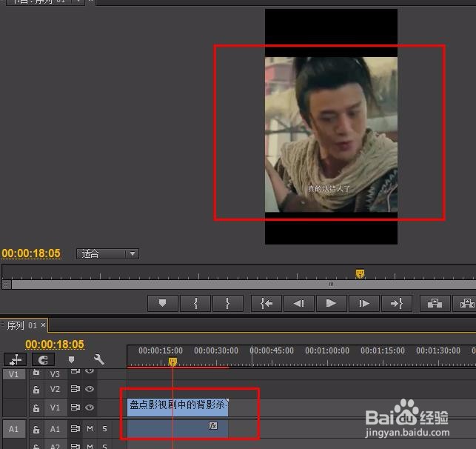Toggle sync lock for track A1
The image size is (476, 449).
click(75, 429)
